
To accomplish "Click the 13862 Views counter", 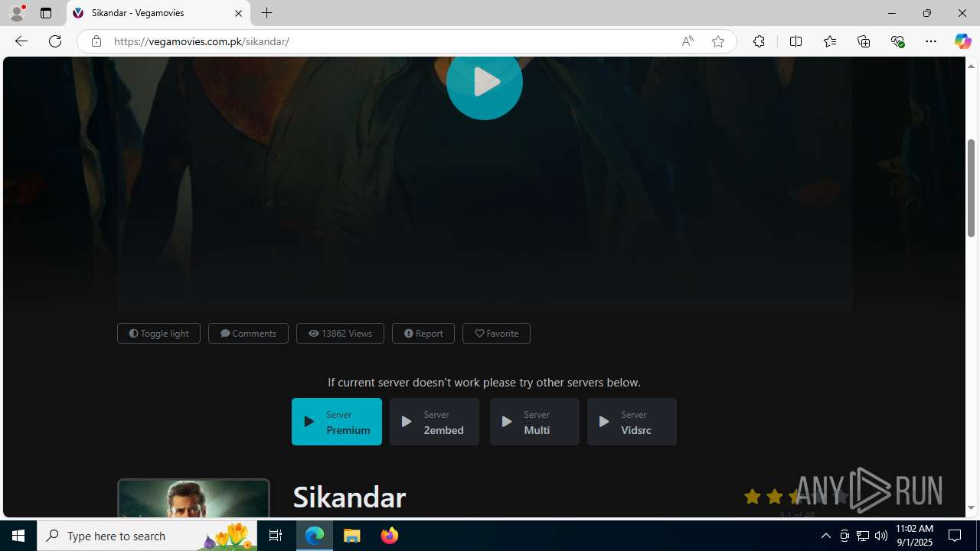I will pyautogui.click(x=340, y=333).
